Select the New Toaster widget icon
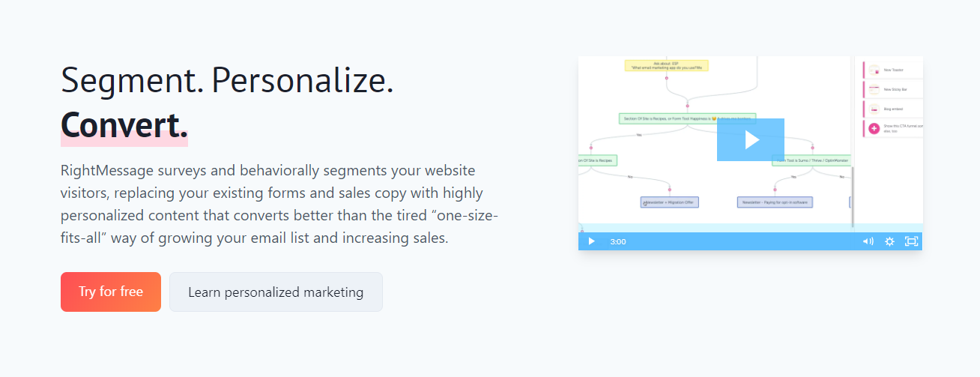 pyautogui.click(x=873, y=70)
